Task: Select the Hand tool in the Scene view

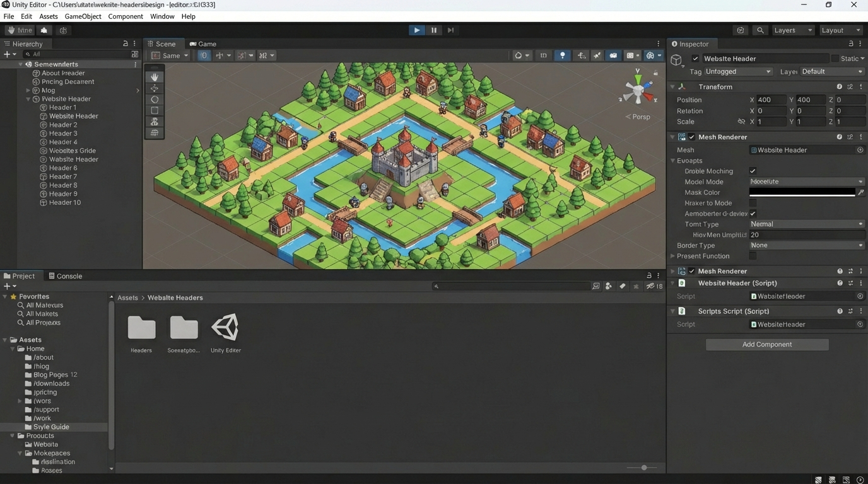Action: click(155, 77)
